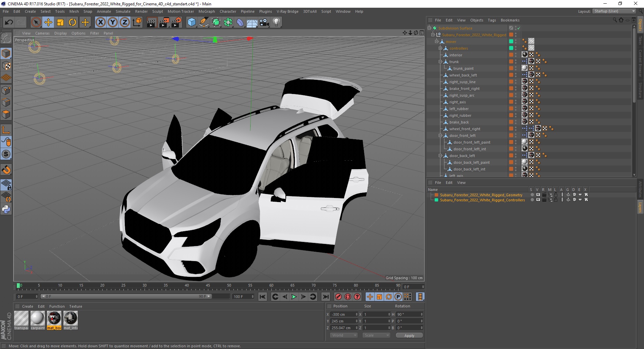The image size is (644, 349).
Task: Switch to Texture mode
Action: coord(6,66)
